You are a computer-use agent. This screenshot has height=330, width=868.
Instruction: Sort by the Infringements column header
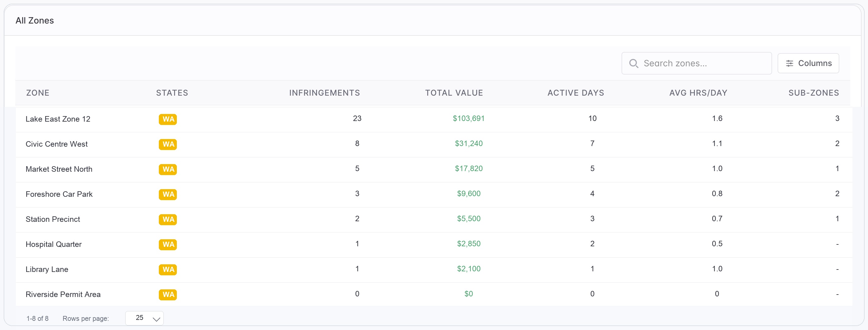(x=324, y=93)
